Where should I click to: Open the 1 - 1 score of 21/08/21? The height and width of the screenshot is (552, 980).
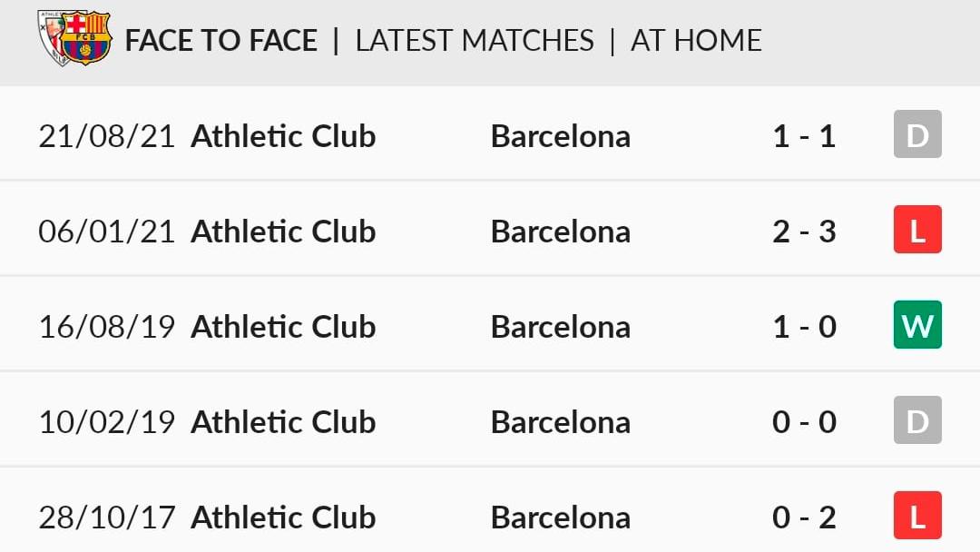tap(804, 136)
